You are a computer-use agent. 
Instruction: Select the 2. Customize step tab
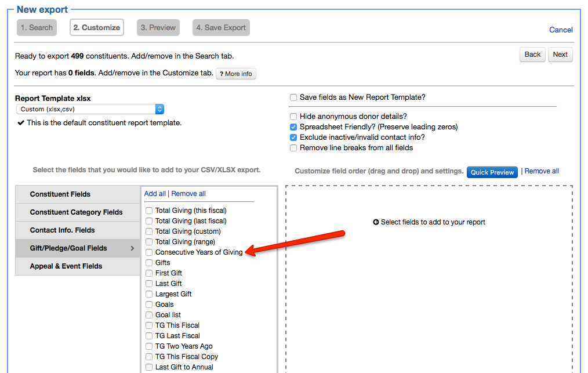[97, 28]
